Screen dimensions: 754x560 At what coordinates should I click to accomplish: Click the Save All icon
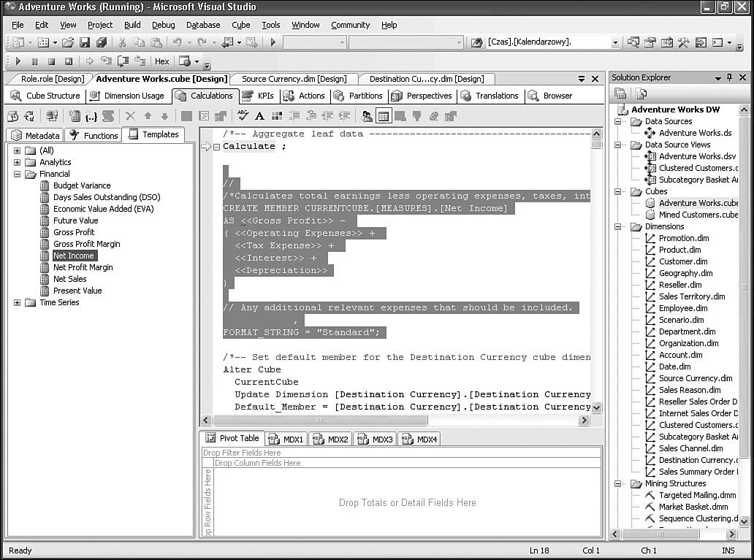point(101,42)
